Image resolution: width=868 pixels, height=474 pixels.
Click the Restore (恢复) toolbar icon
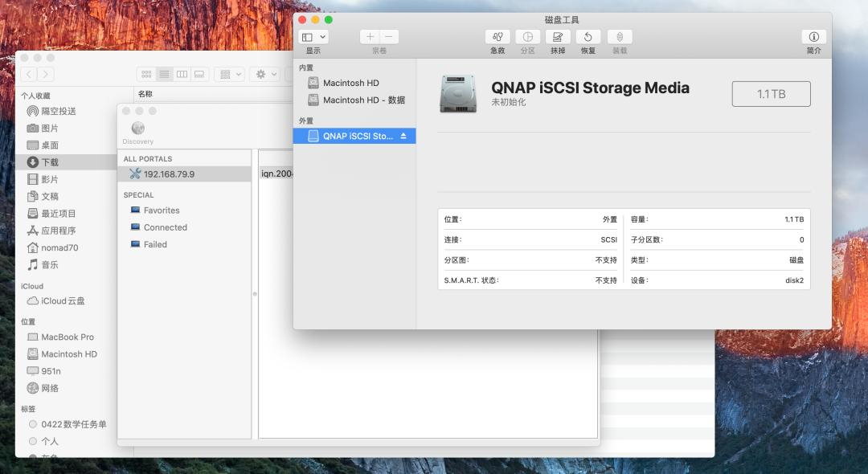click(588, 37)
